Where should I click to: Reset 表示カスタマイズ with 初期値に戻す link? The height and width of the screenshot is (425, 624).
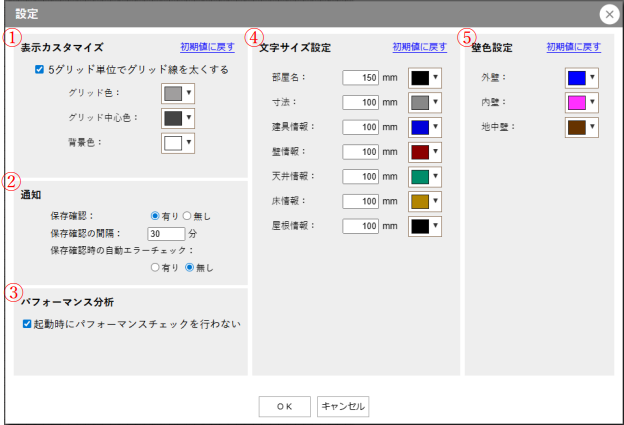click(x=208, y=47)
